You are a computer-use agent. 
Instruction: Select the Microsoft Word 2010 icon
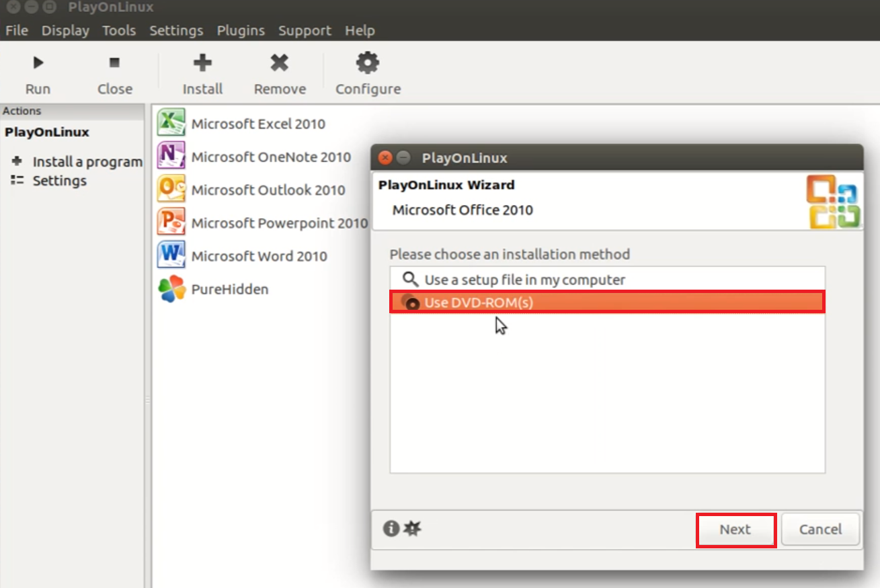[171, 255]
